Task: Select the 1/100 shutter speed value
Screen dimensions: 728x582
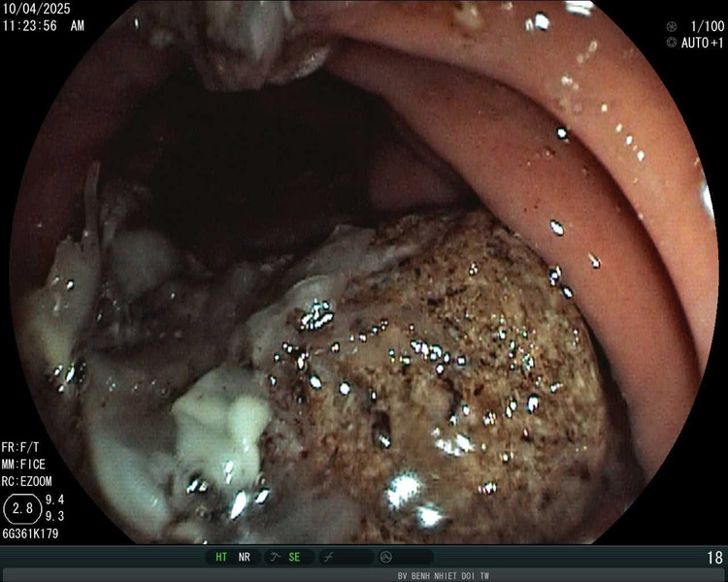Action: pyautogui.click(x=702, y=26)
